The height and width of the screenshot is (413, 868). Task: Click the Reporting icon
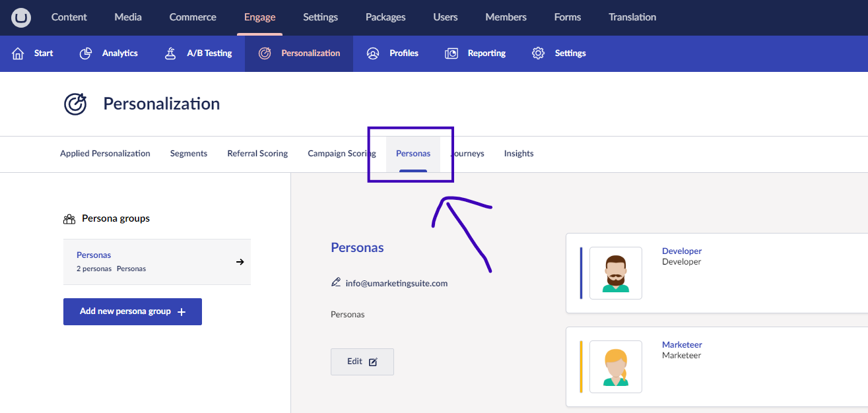pos(451,53)
